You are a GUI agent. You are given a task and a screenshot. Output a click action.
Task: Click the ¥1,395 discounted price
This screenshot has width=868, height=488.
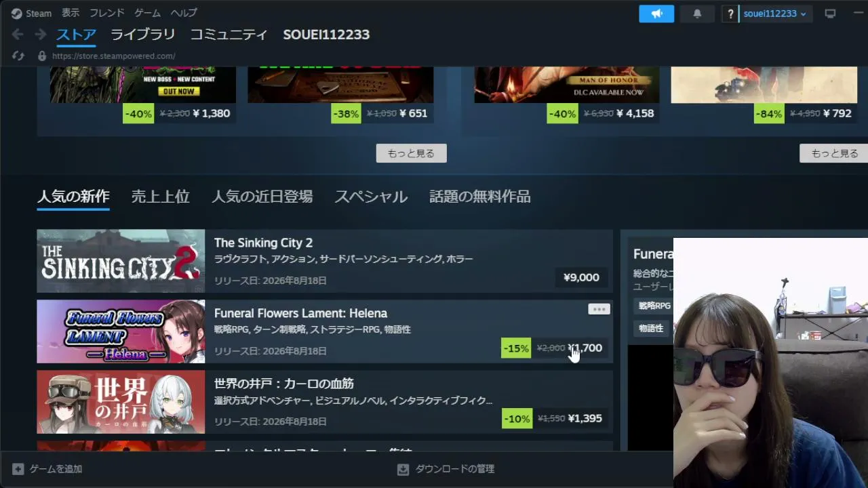(585, 418)
